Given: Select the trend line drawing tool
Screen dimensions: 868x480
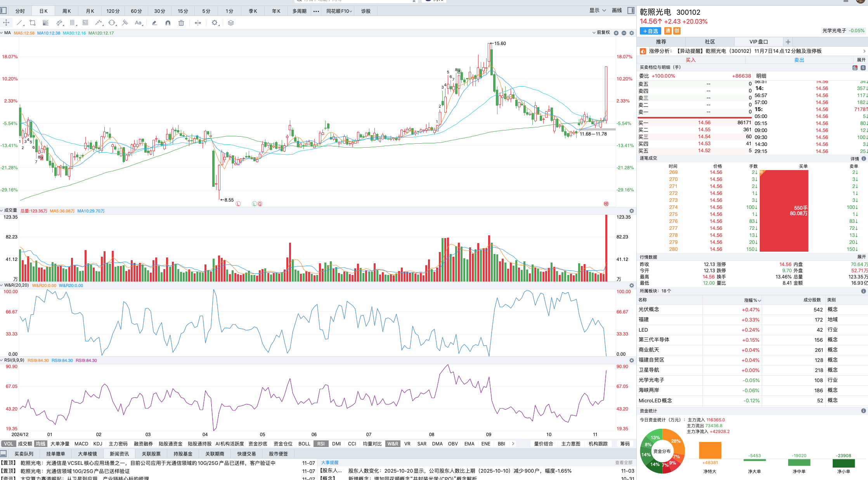Looking at the screenshot, I should [20, 23].
